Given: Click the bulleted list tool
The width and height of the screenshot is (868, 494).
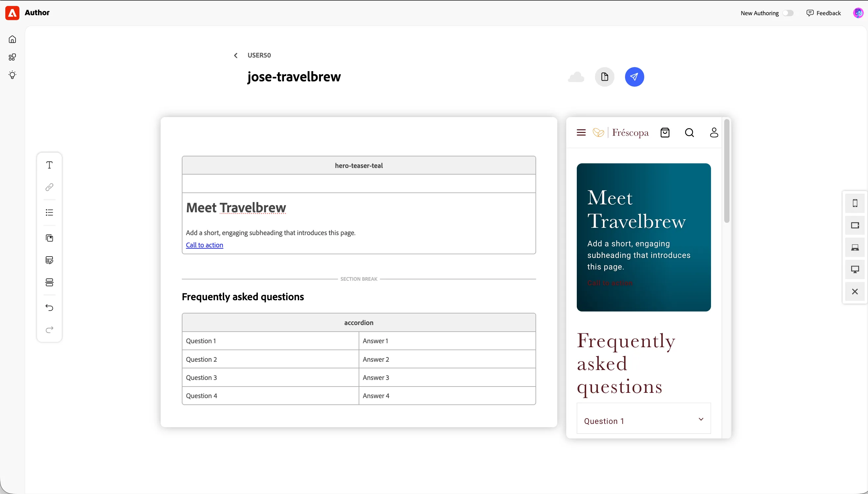Looking at the screenshot, I should pos(50,212).
